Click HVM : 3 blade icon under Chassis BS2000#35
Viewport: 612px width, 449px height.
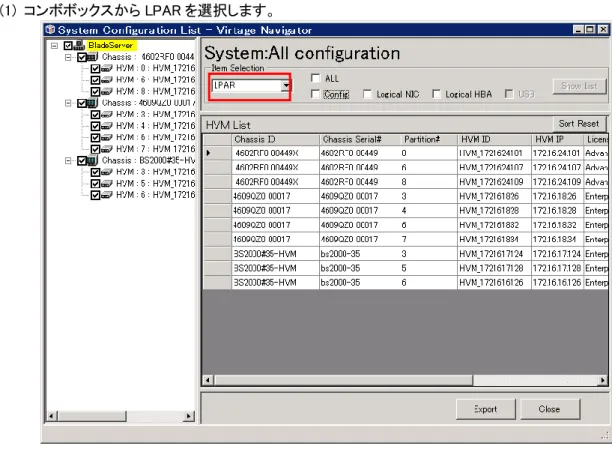107,172
